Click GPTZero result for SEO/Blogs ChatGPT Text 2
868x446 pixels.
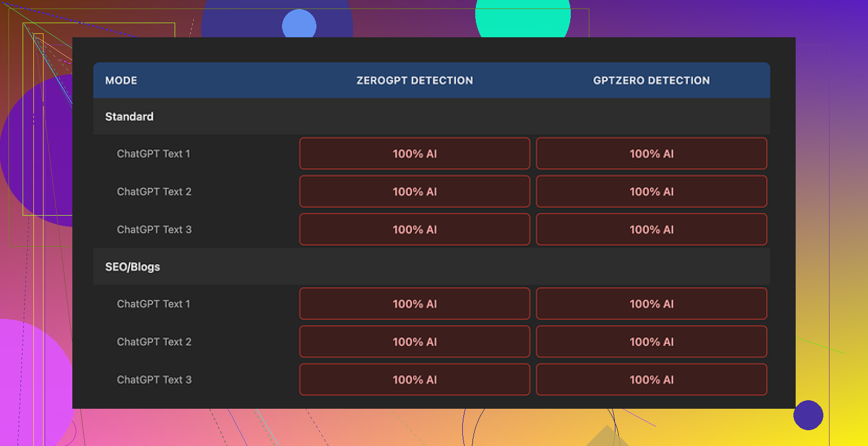click(651, 342)
